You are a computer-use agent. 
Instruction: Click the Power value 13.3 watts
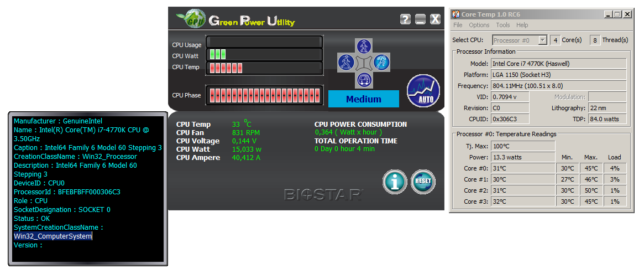pos(523,157)
